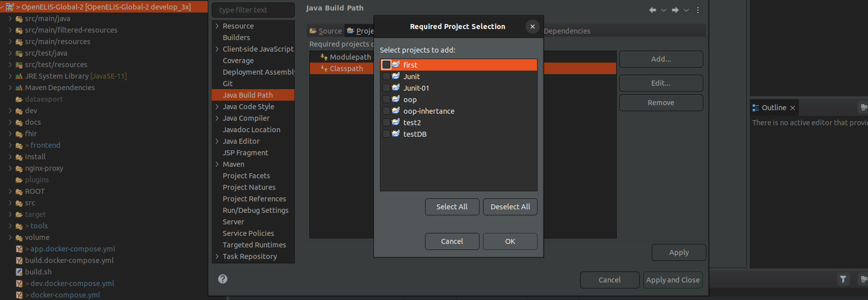Screen dimensions: 868x300
Task: Tick the testDB project checkbox
Action: click(386, 134)
